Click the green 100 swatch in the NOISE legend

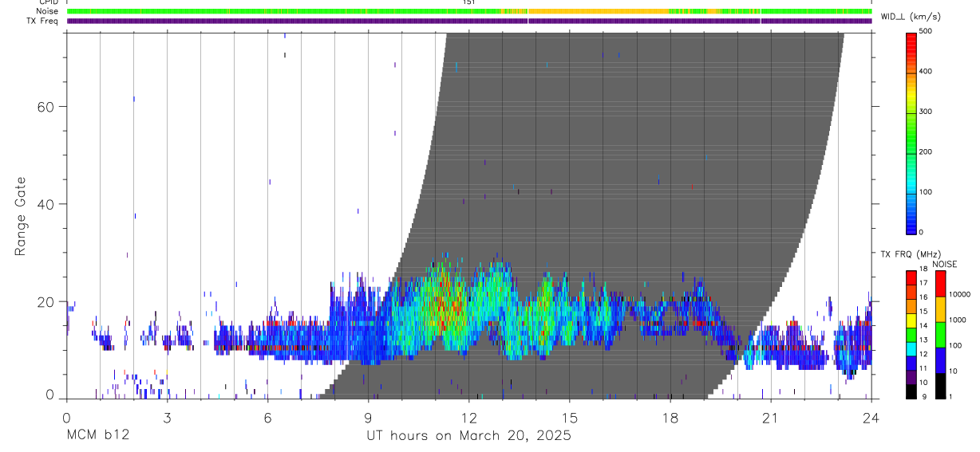940,335
